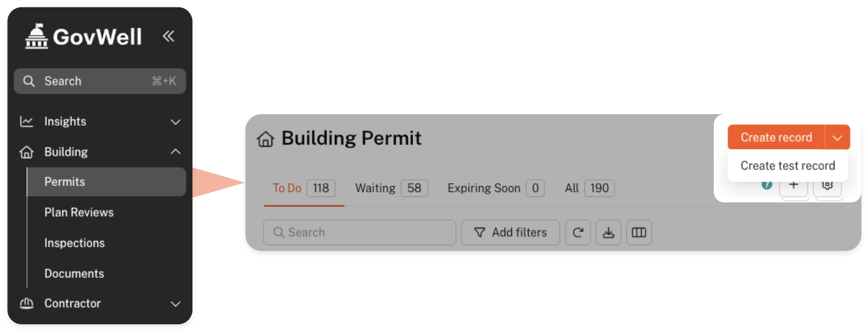The image size is (868, 332).
Task: Open Plan Reviews in sidebar
Action: click(79, 212)
